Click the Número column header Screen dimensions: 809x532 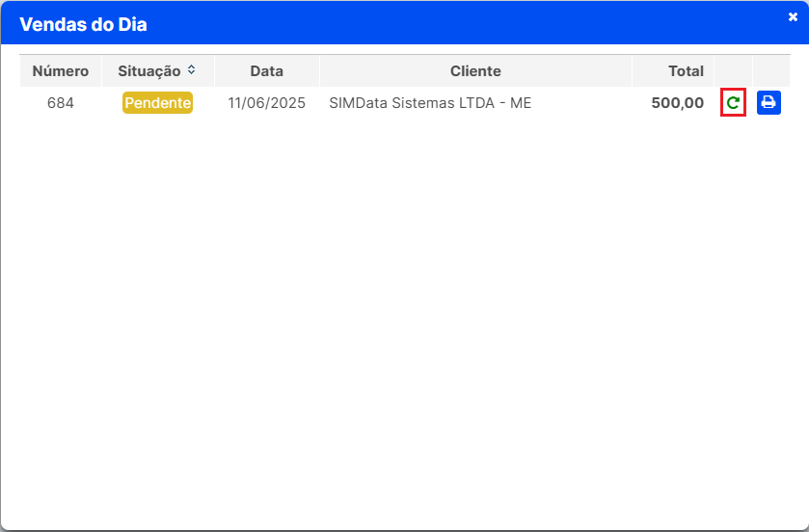click(61, 70)
